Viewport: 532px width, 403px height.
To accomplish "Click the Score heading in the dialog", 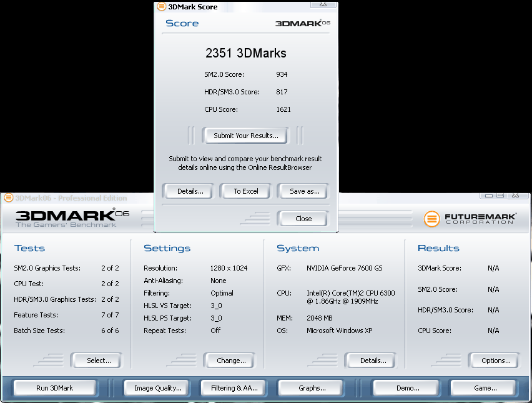I will point(182,23).
